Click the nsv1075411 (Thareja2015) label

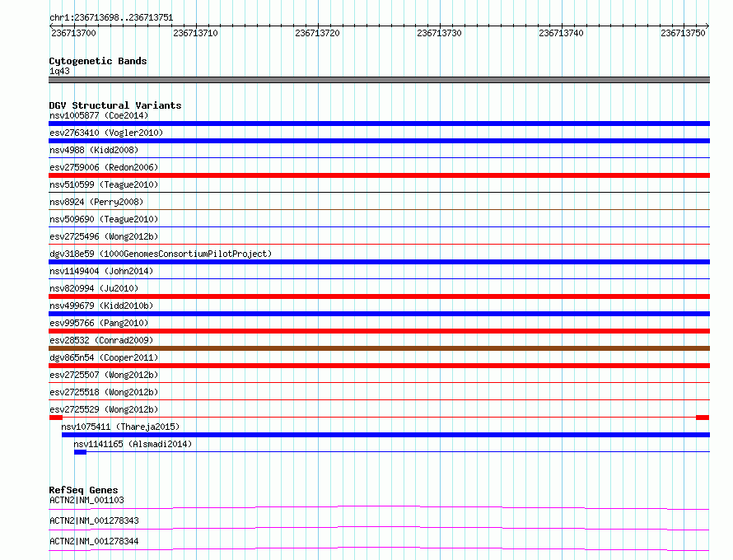coord(120,427)
